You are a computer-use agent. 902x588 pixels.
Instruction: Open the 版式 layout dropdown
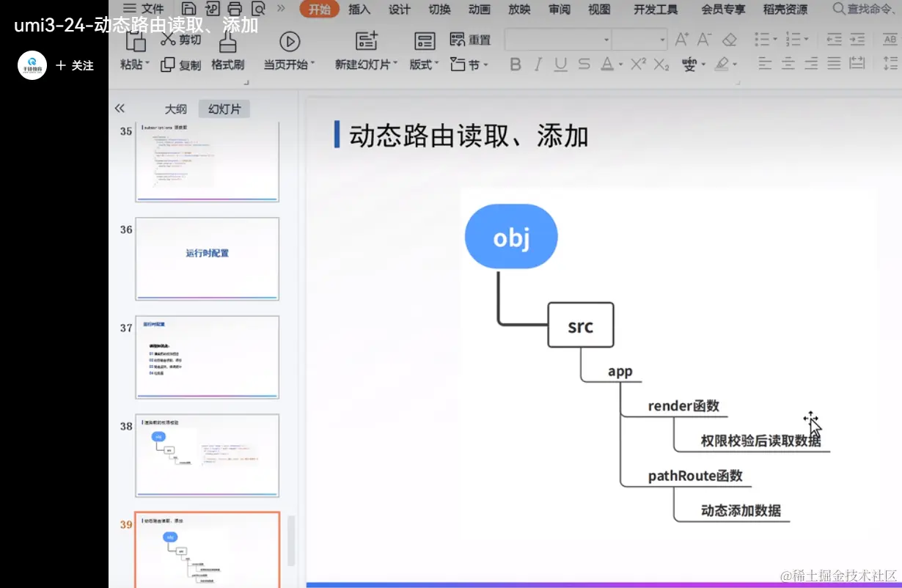(x=436, y=64)
